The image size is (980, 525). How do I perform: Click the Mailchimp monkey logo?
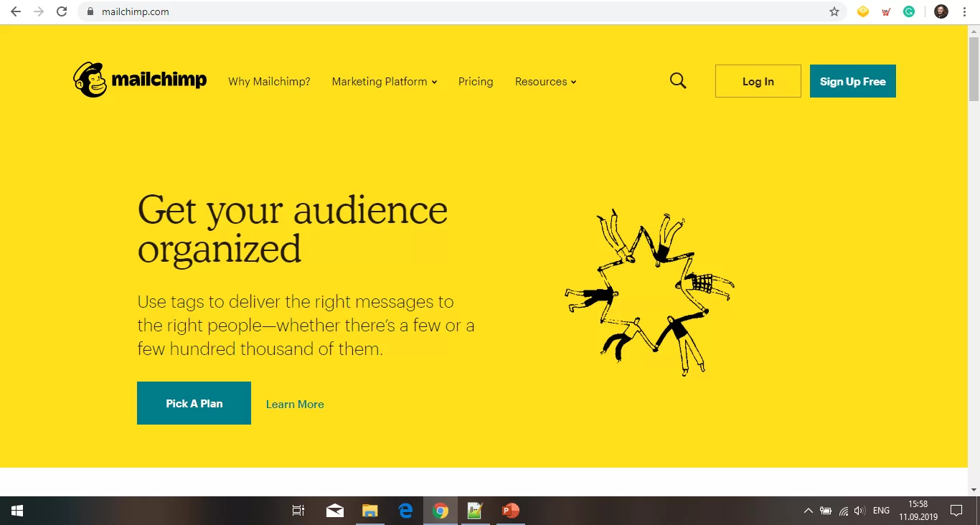click(90, 80)
